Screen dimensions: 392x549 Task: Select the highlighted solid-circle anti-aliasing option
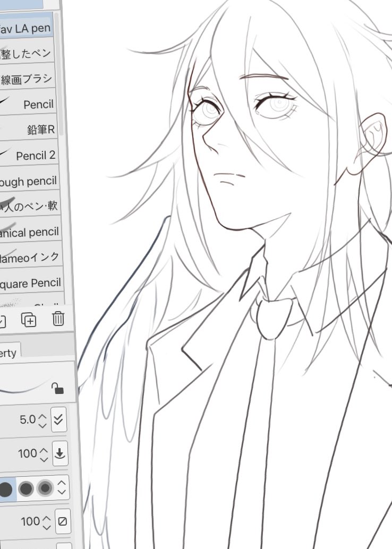6,489
